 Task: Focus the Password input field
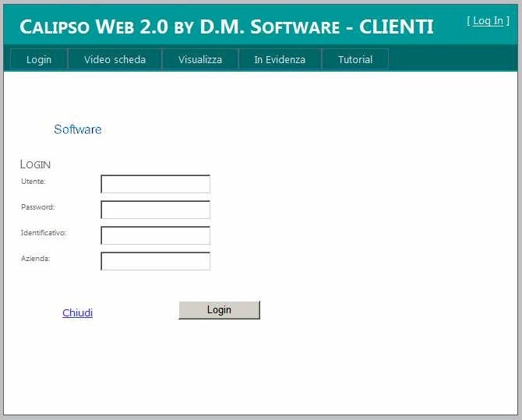156,210
